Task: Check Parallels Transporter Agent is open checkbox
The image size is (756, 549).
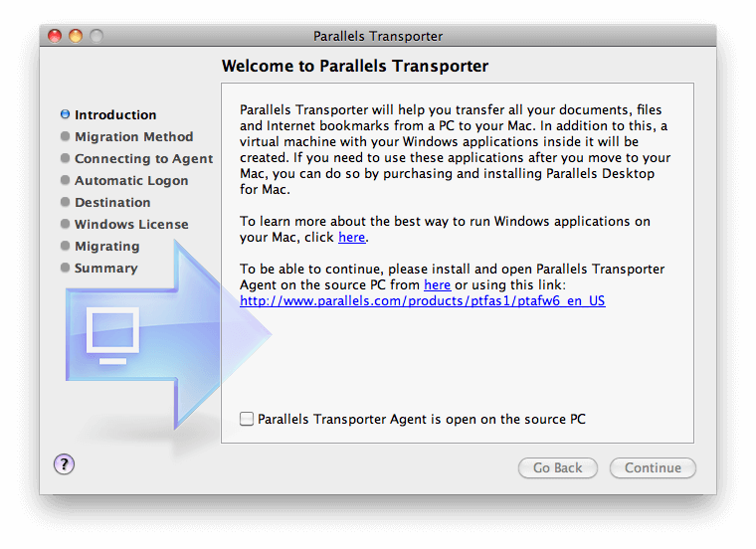Action: pyautogui.click(x=247, y=419)
